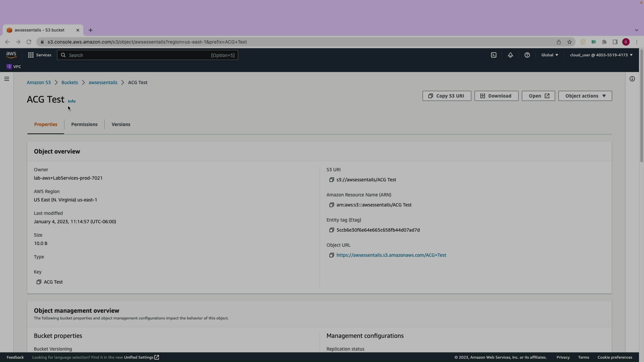644x362 pixels.
Task: Switch to the Permissions tab
Action: (x=84, y=124)
